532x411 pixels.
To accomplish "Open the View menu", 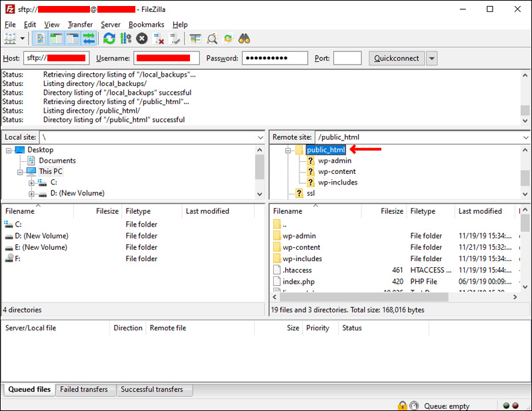I will pyautogui.click(x=51, y=25).
